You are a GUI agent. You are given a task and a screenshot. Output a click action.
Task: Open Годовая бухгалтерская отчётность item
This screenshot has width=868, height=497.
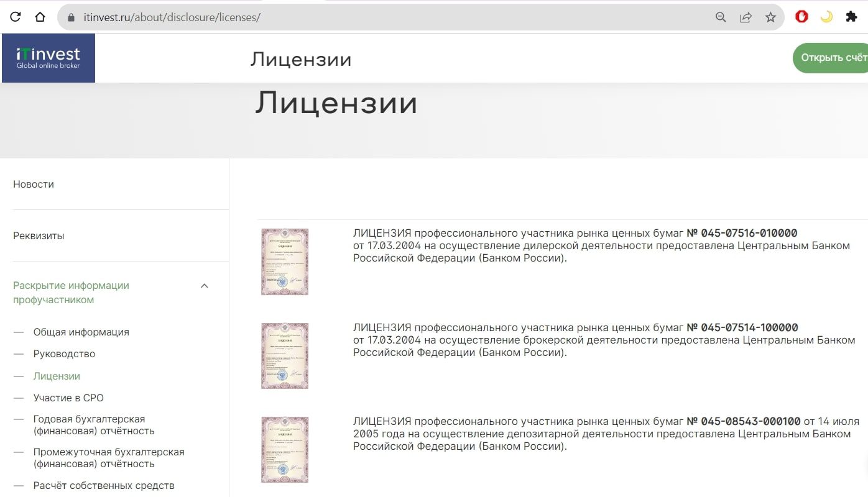tap(94, 425)
